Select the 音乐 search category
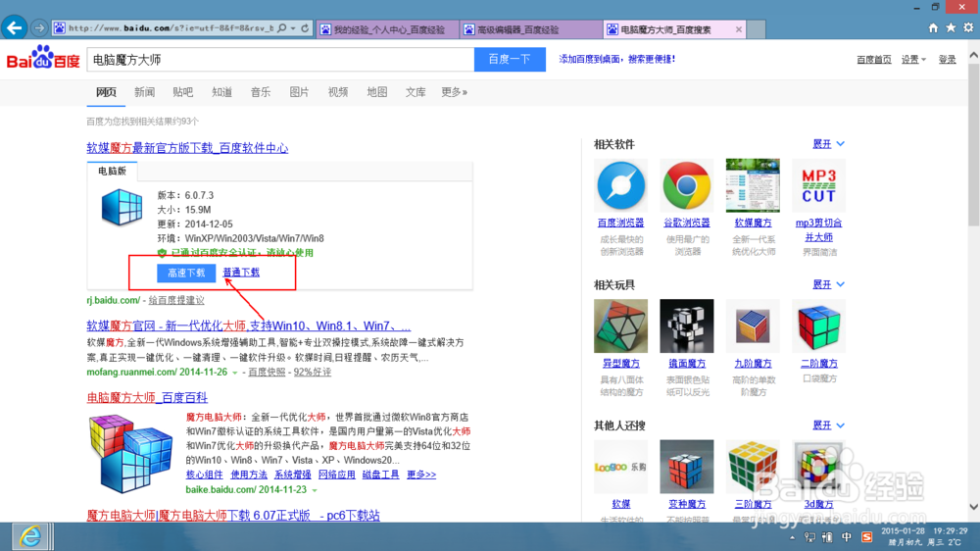This screenshot has height=551, width=980. point(261,92)
